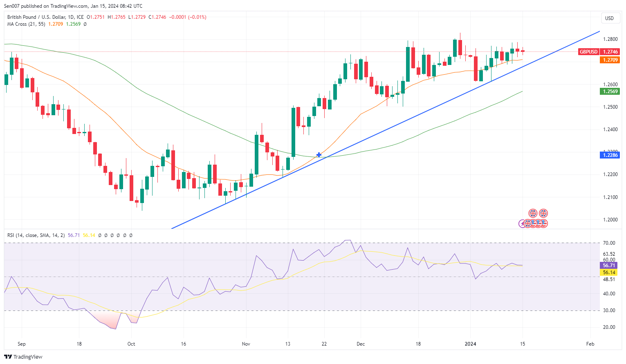This screenshot has width=626, height=364.
Task: Open the USD currency selector
Action: point(609,18)
